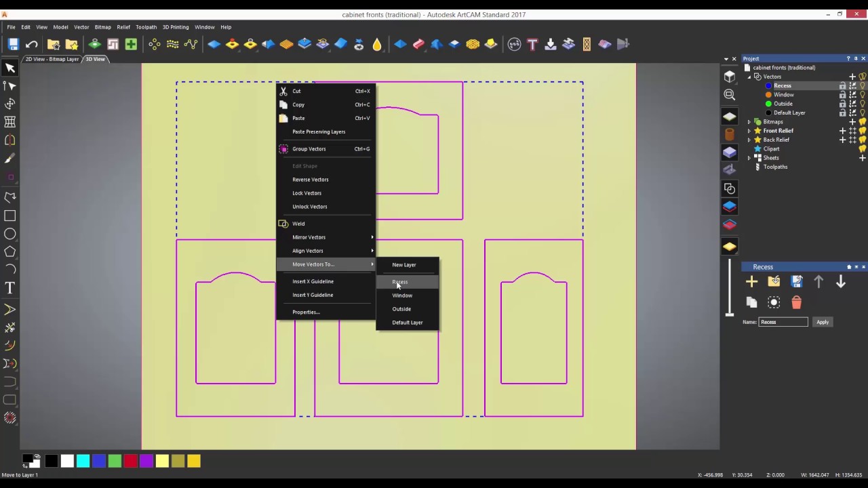Choose the Create Ellipse tool
868x488 pixels.
[10, 234]
